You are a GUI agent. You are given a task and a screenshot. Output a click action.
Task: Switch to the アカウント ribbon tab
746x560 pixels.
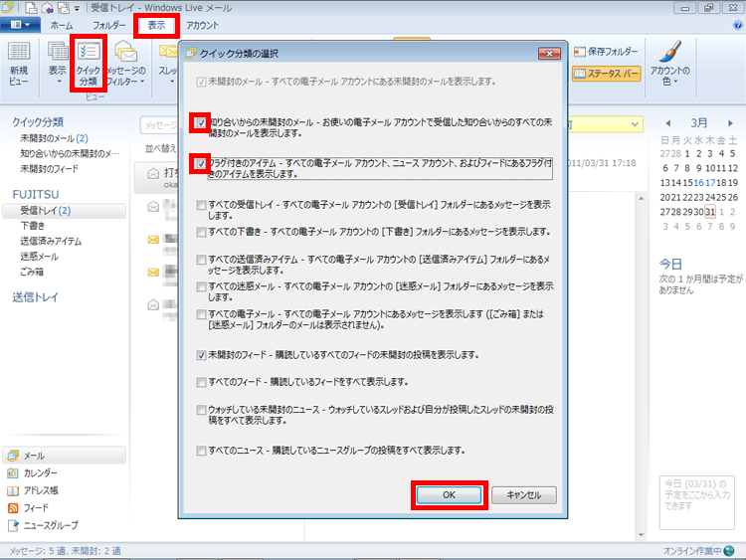[x=202, y=25]
